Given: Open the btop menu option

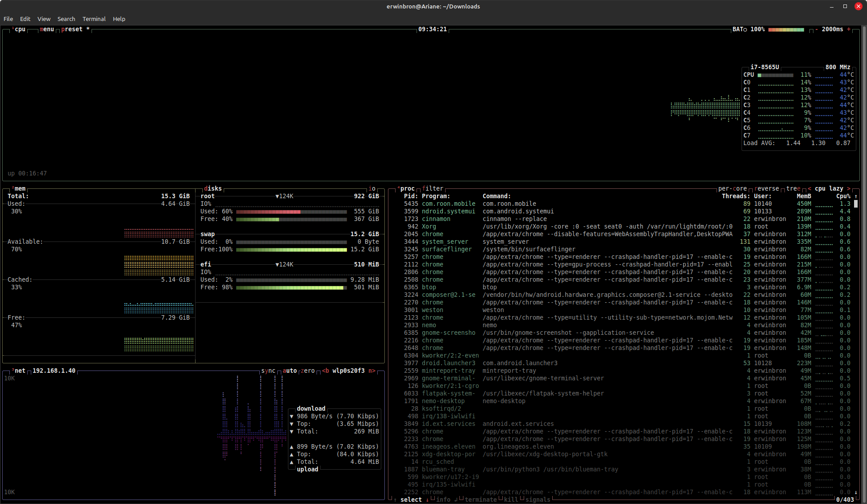Looking at the screenshot, I should (47, 29).
